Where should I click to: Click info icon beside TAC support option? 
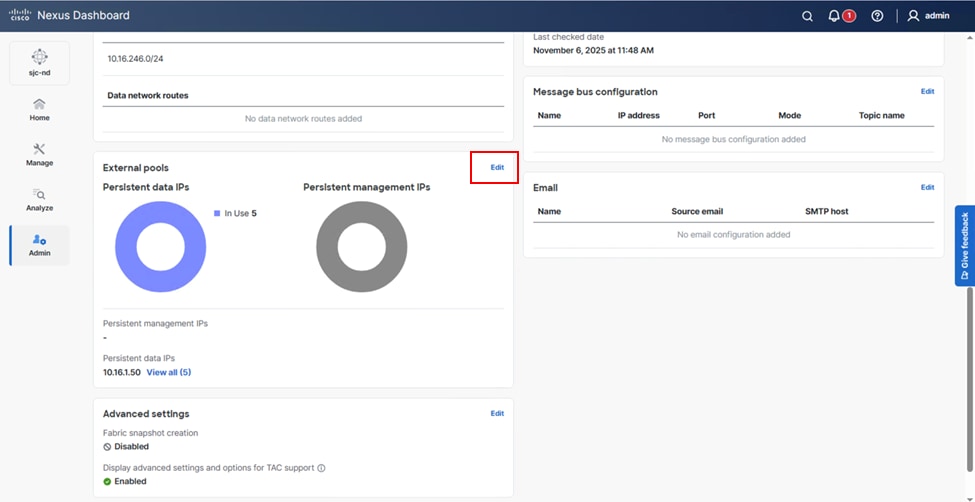click(321, 468)
